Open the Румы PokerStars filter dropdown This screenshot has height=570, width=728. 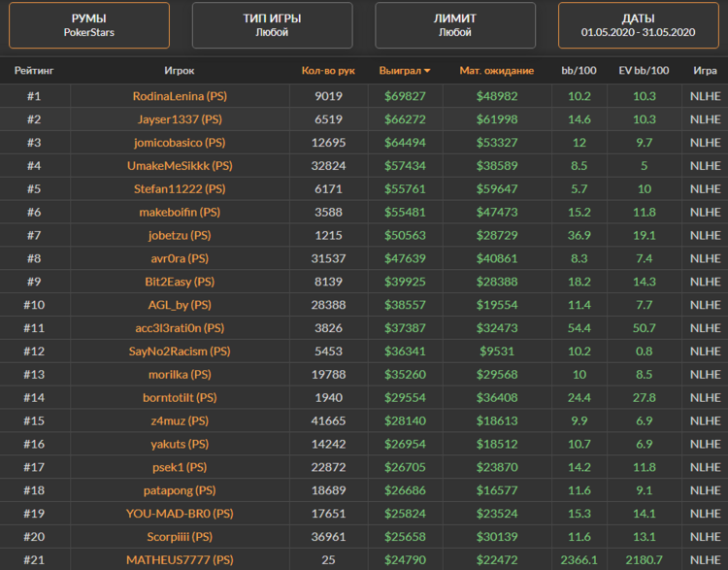89,25
